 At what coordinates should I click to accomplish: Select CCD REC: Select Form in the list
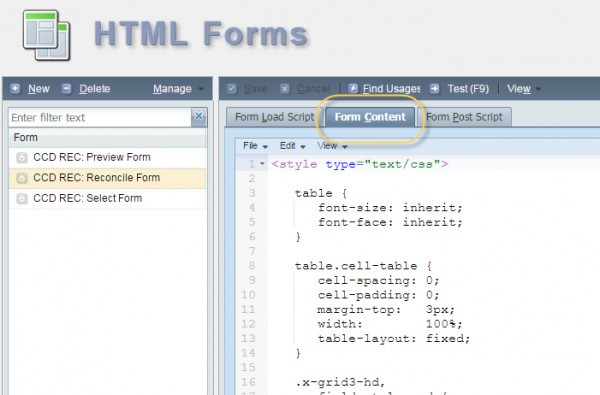[107, 198]
